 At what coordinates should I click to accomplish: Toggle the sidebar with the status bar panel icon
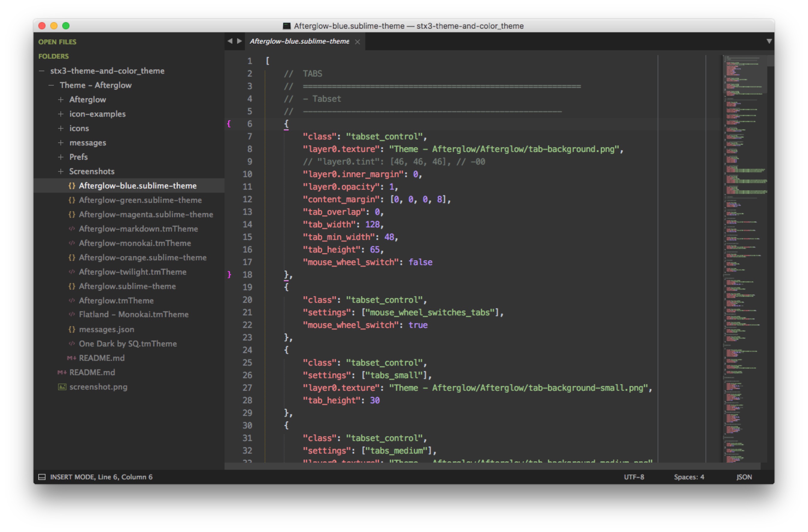(42, 477)
